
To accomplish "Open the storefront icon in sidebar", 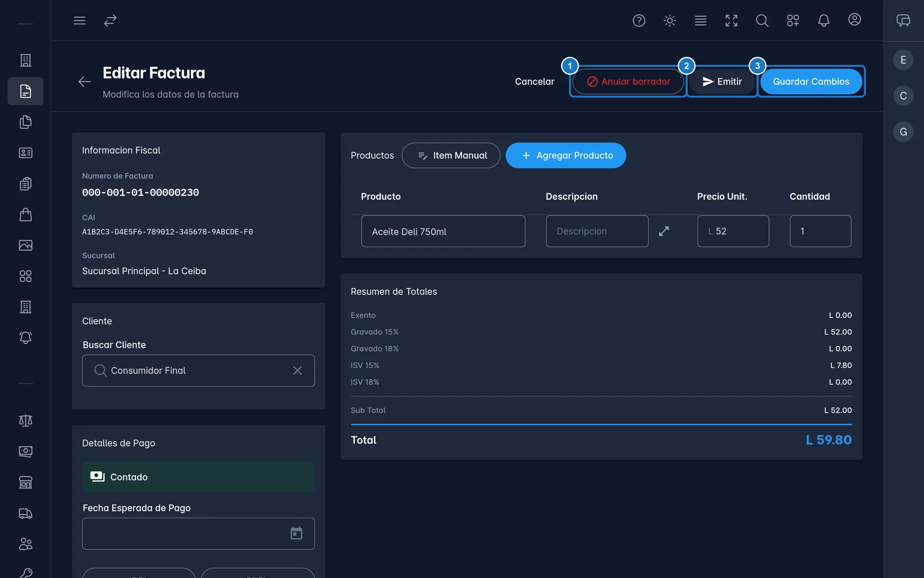I will click(26, 482).
